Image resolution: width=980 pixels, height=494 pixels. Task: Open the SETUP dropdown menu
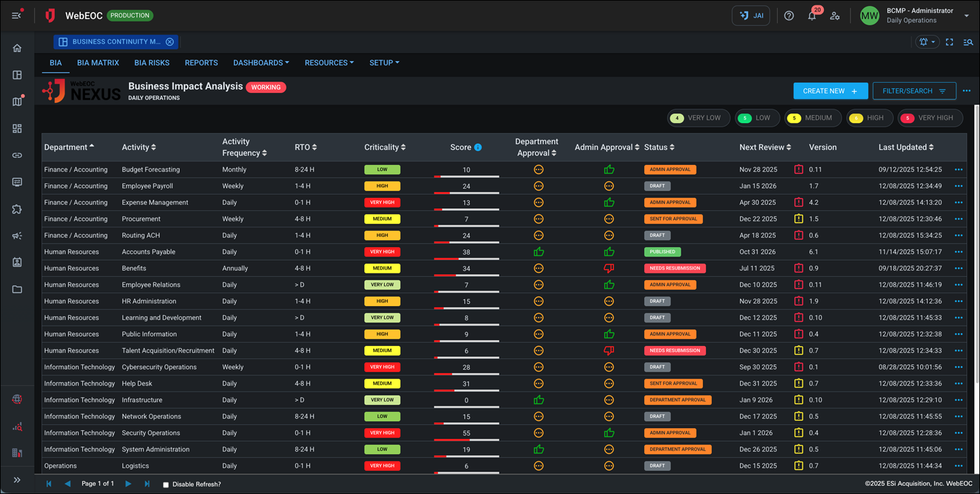(x=384, y=62)
